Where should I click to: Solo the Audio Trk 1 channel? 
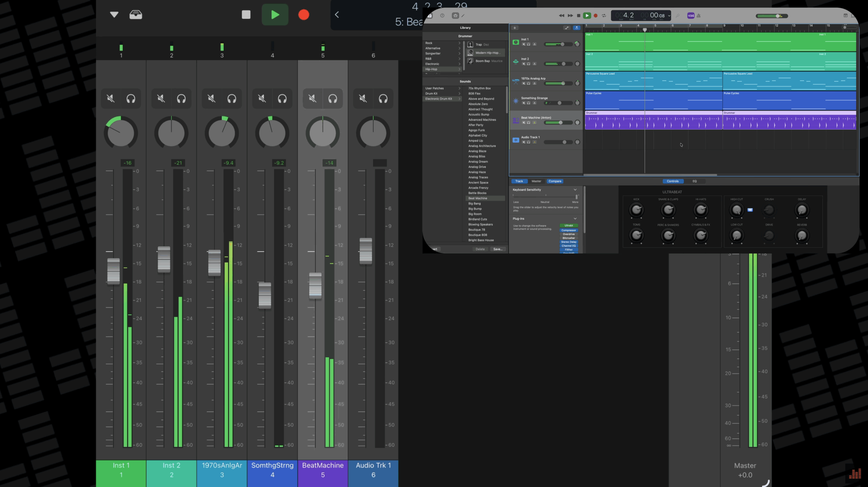coord(383,99)
